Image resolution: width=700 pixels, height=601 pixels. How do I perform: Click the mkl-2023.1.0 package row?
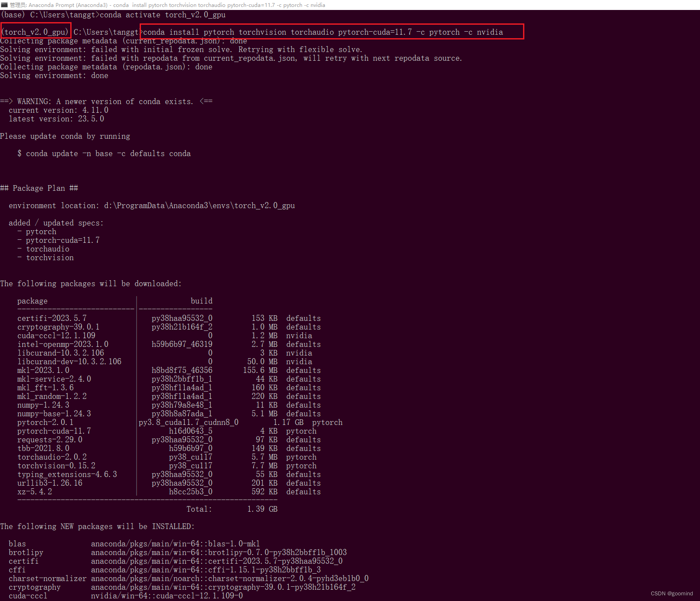[169, 370]
